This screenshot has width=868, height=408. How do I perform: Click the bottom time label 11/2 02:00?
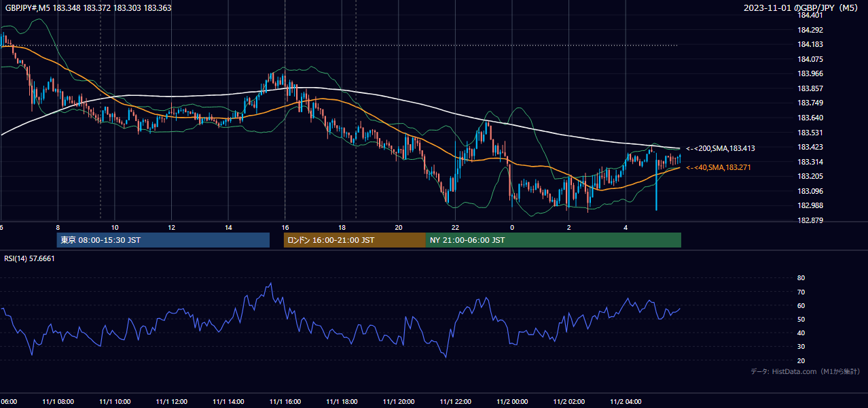point(569,402)
